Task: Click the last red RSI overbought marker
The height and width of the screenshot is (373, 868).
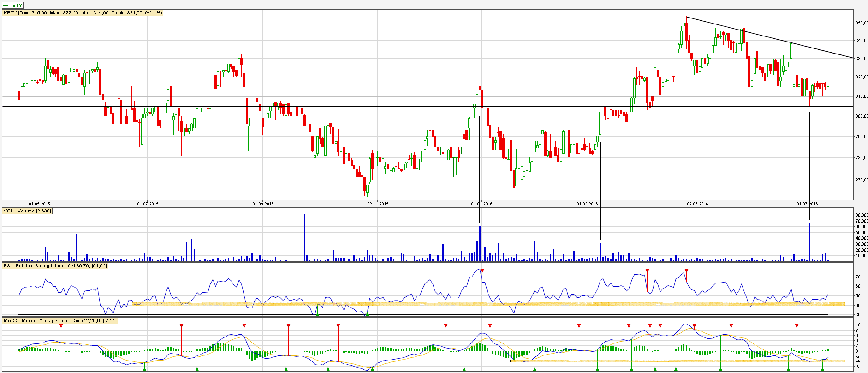Action: 686,271
